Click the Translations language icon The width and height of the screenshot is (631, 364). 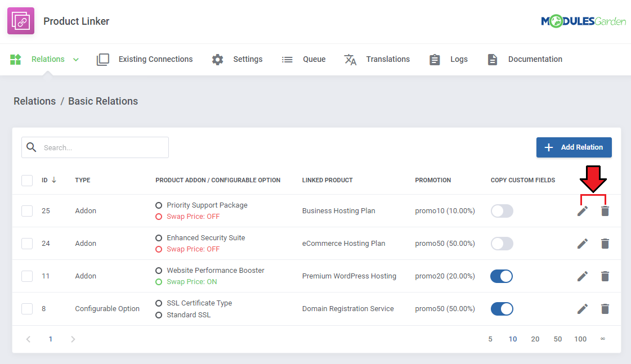(x=350, y=60)
